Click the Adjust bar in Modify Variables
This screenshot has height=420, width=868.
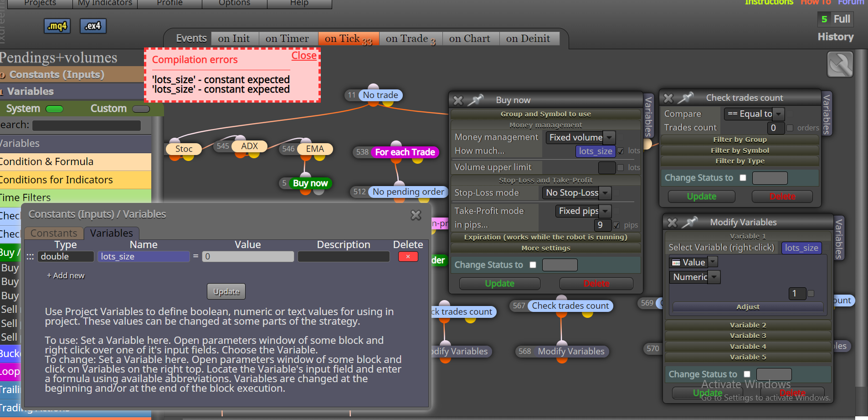(748, 307)
